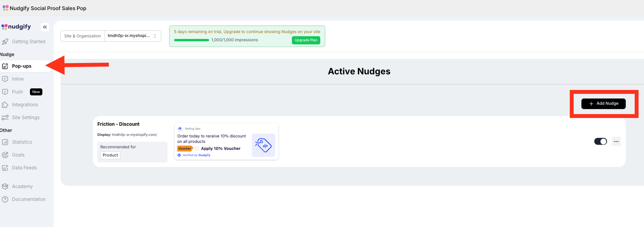Click the Display: tmdh0p-sr.myshopify.com/ text
This screenshot has height=227, width=644.
(127, 135)
